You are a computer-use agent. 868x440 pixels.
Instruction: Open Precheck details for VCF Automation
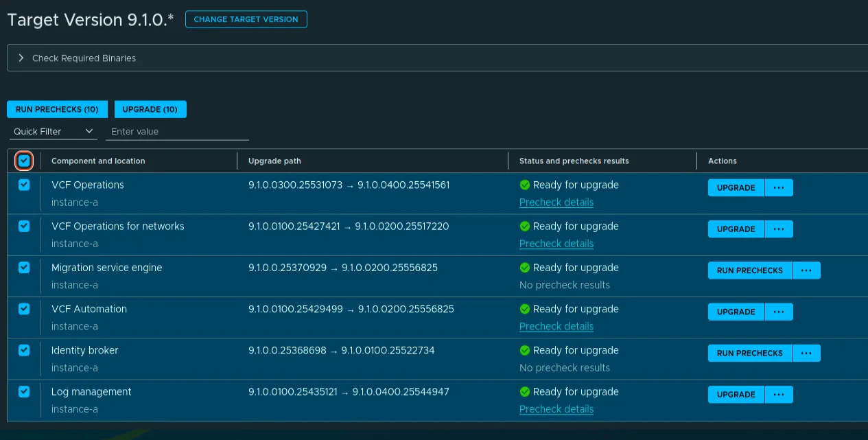(x=556, y=326)
